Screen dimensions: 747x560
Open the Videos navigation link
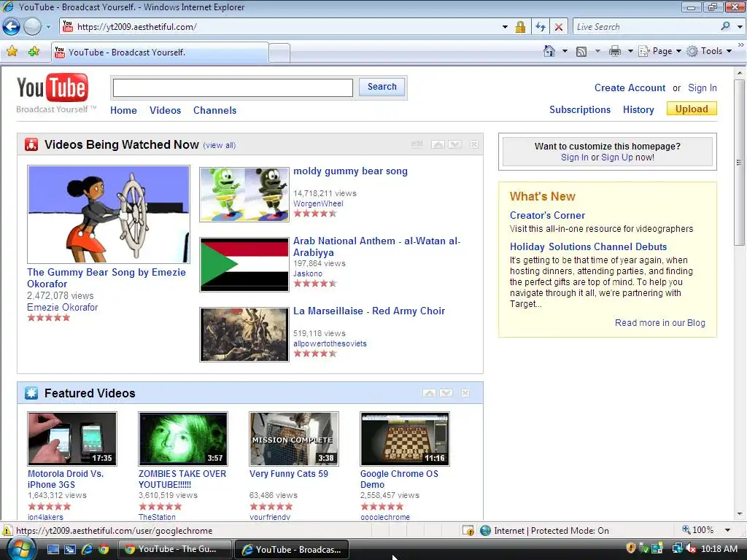point(166,111)
